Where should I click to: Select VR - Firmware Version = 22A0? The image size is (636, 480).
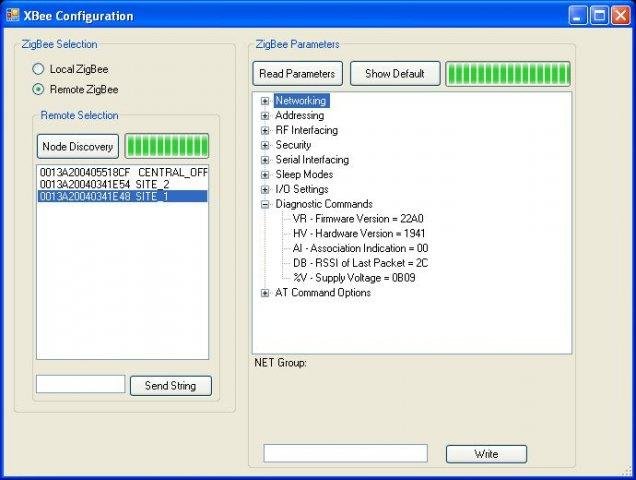(358, 219)
